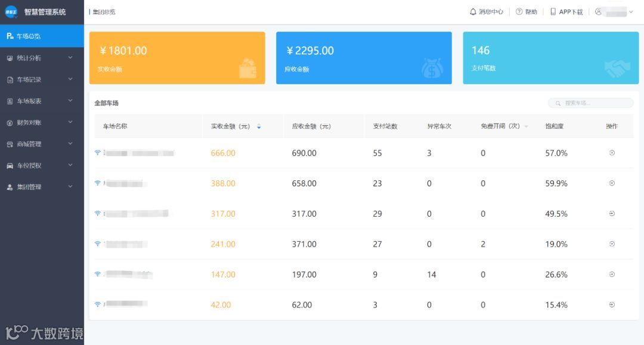Click the handshake icon on payment card

tap(617, 69)
